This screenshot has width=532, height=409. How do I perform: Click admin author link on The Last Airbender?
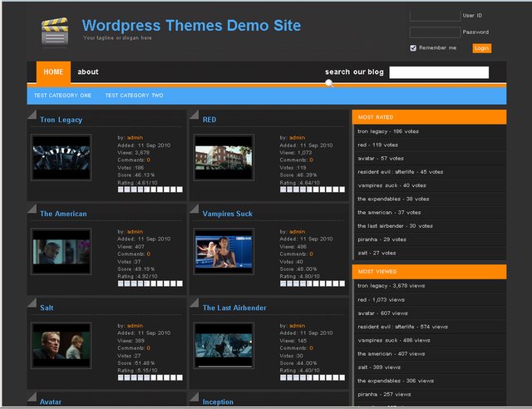point(298,326)
